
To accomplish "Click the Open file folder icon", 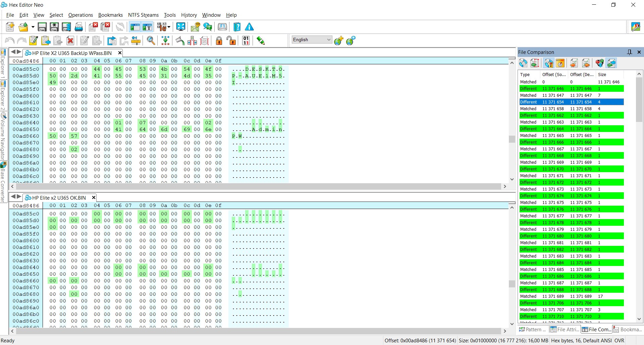I will coord(23,27).
